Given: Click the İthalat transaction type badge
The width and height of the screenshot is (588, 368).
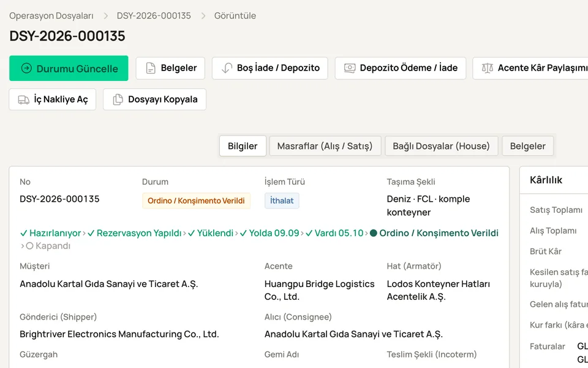Looking at the screenshot, I should click(x=282, y=201).
